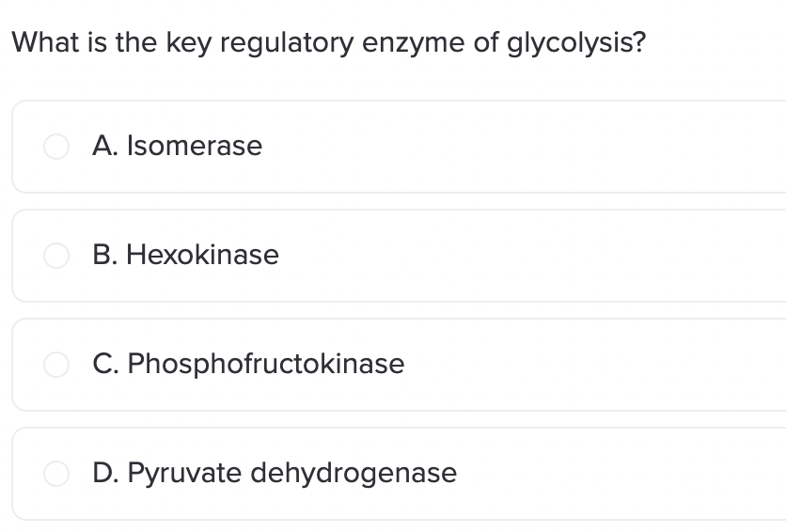Click the word 'regulatory' in the question
Viewport: 786px width, 532px height.
click(287, 43)
